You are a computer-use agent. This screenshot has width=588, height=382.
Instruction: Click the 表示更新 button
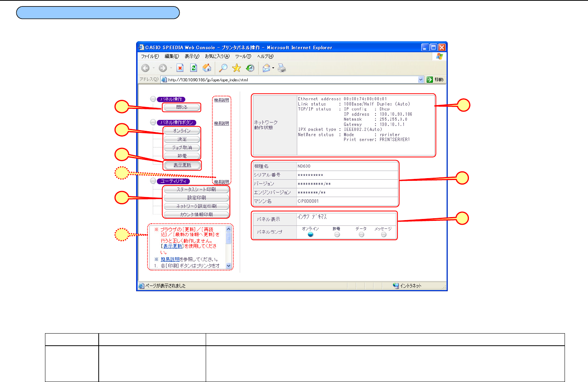click(x=182, y=165)
